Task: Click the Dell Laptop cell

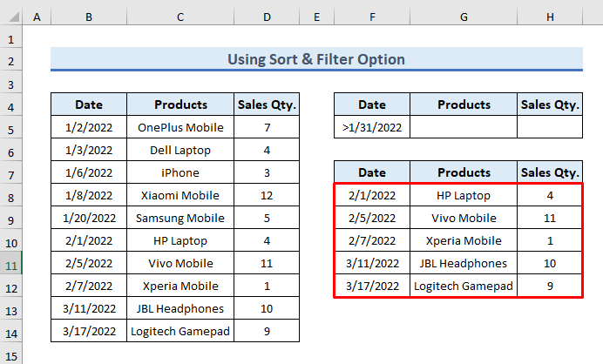Action: (x=180, y=150)
